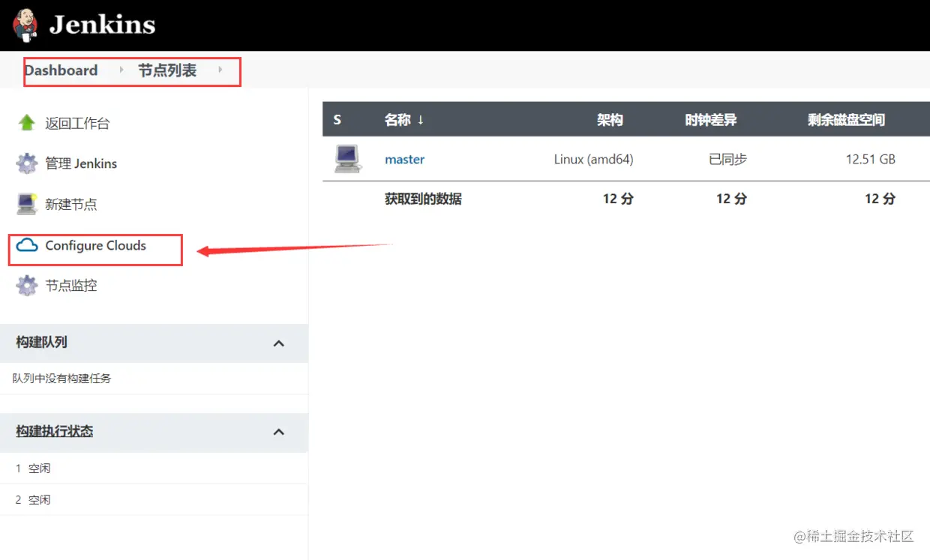Select executor 2 空闲 row

[x=154, y=500]
